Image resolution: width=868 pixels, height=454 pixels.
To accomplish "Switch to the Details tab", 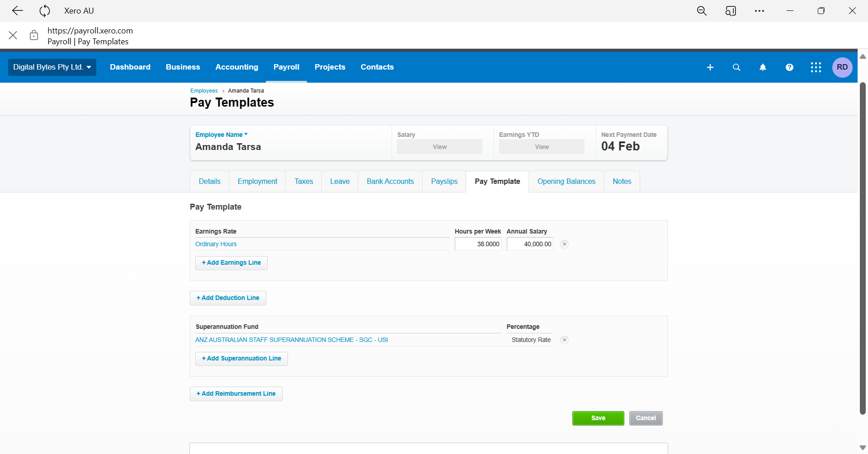I will tap(210, 182).
